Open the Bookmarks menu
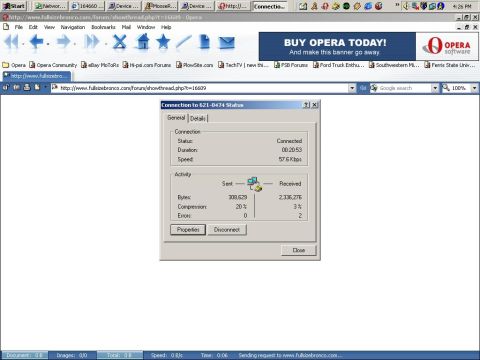The height and width of the screenshot is (360, 480). 103,27
